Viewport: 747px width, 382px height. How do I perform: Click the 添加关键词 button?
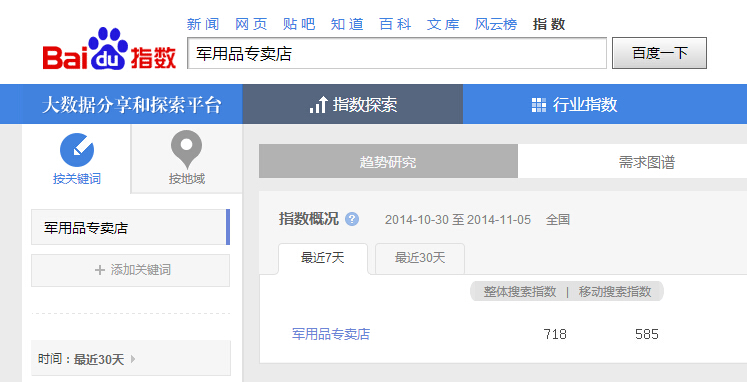[x=130, y=270]
